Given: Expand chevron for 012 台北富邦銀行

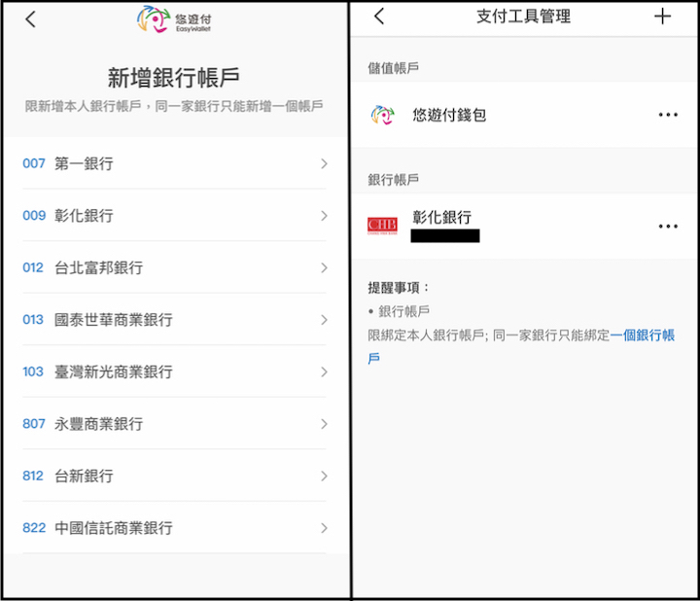Looking at the screenshot, I should (324, 267).
